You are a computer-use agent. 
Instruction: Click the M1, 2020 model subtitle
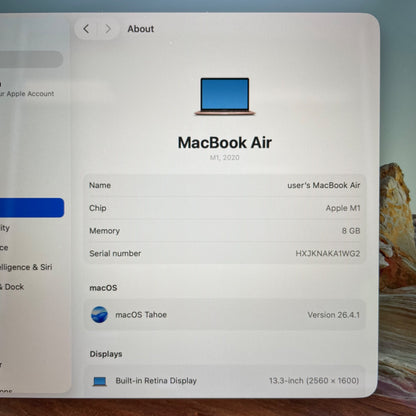225,157
